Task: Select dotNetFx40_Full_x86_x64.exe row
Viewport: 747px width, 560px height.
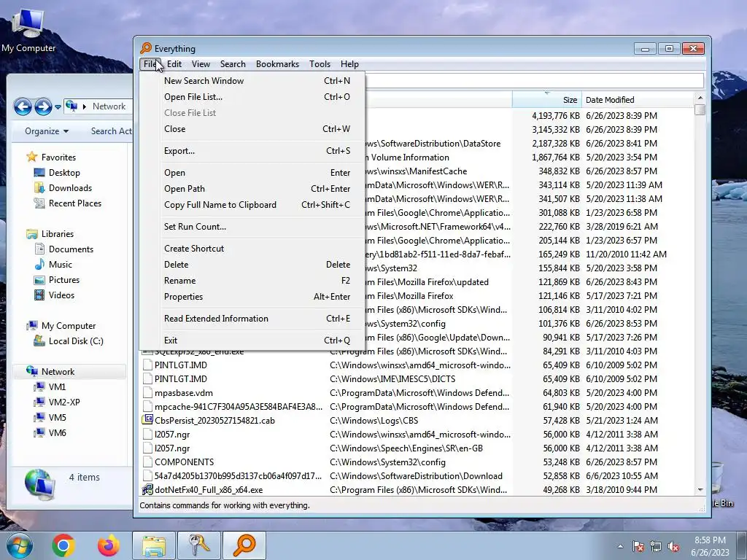Action: 417,489
